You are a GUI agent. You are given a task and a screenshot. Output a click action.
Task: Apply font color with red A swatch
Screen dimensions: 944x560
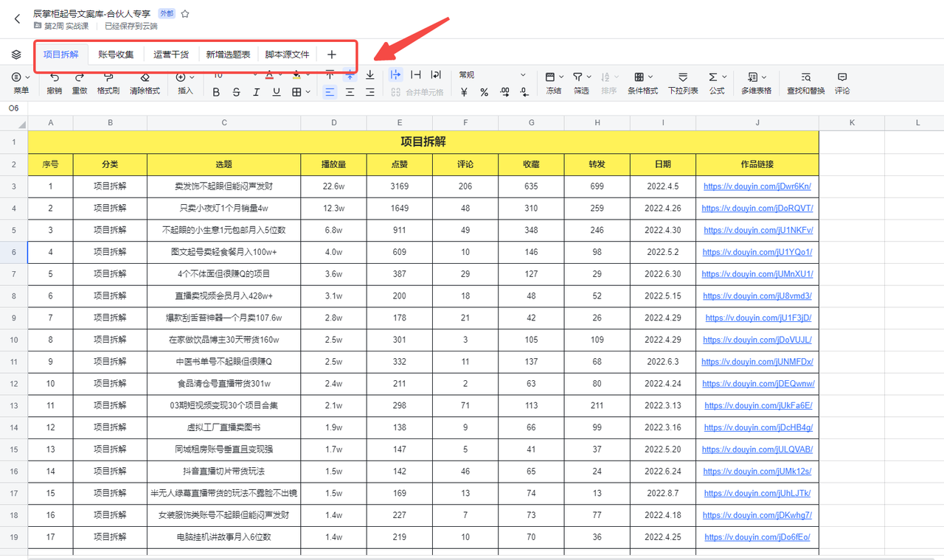pyautogui.click(x=269, y=75)
